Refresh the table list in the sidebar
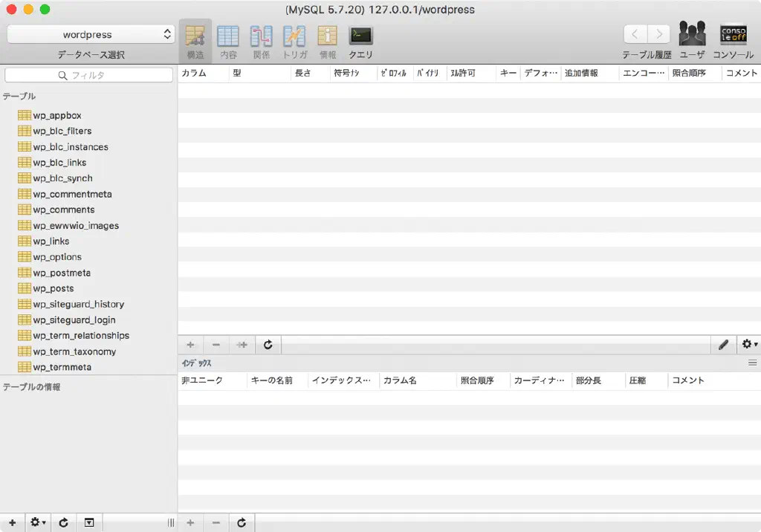The image size is (761, 532). coord(63,522)
